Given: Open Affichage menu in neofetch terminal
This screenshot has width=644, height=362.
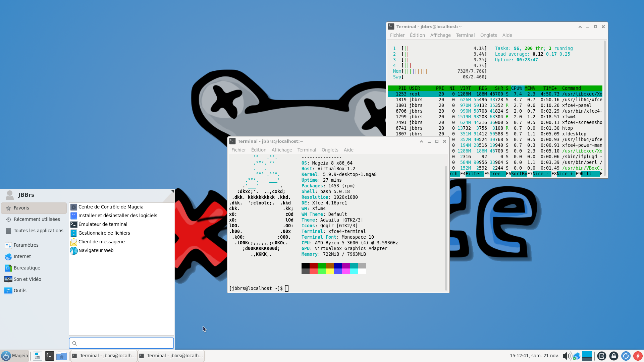Looking at the screenshot, I should [282, 150].
